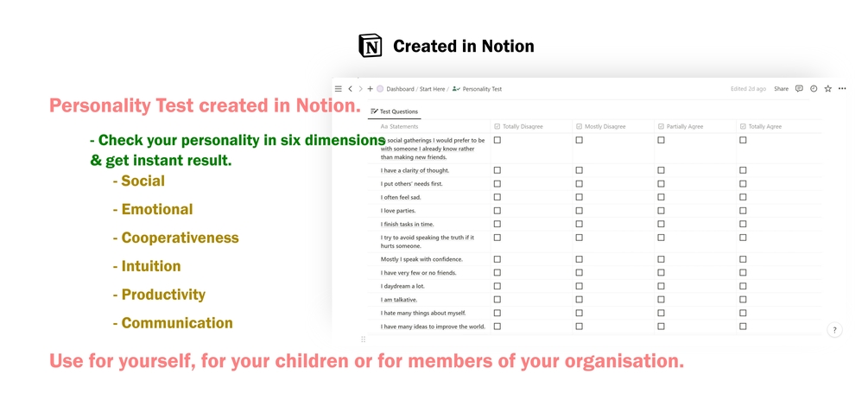Go forward with the right arrow
Viewport: 868px width, 419px height.
[x=360, y=89]
